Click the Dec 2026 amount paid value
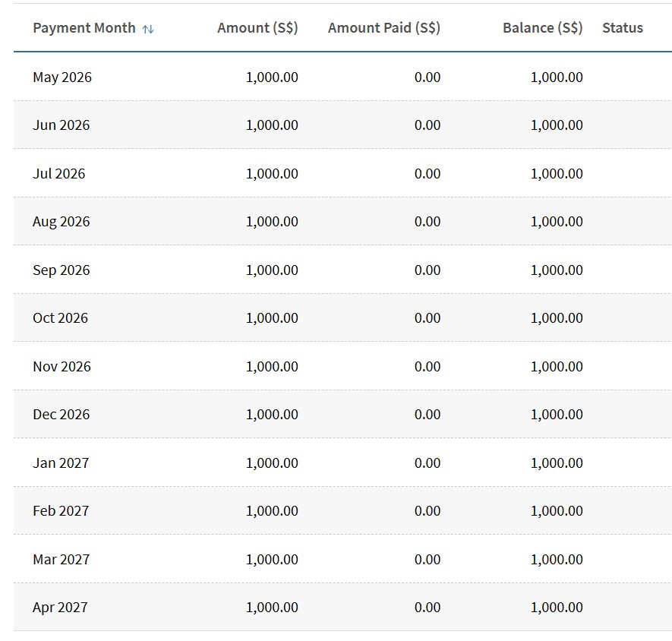 (x=427, y=415)
